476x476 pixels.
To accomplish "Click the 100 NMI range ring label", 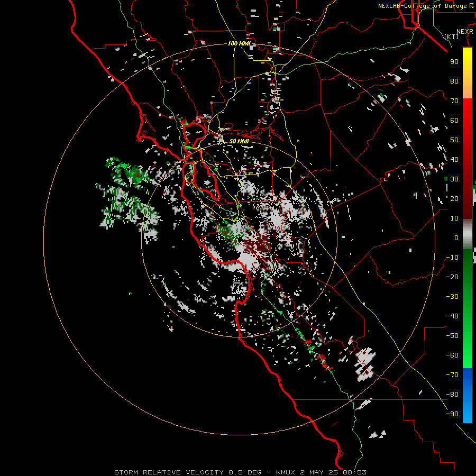I will tap(239, 43).
